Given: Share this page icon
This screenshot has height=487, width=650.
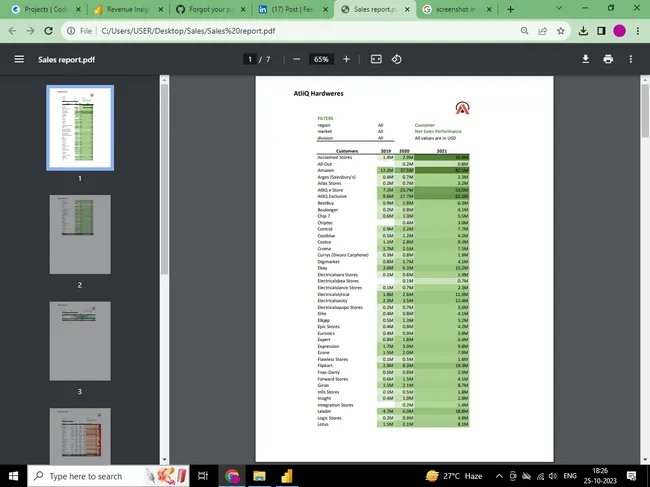Looking at the screenshot, I should [x=543, y=31].
